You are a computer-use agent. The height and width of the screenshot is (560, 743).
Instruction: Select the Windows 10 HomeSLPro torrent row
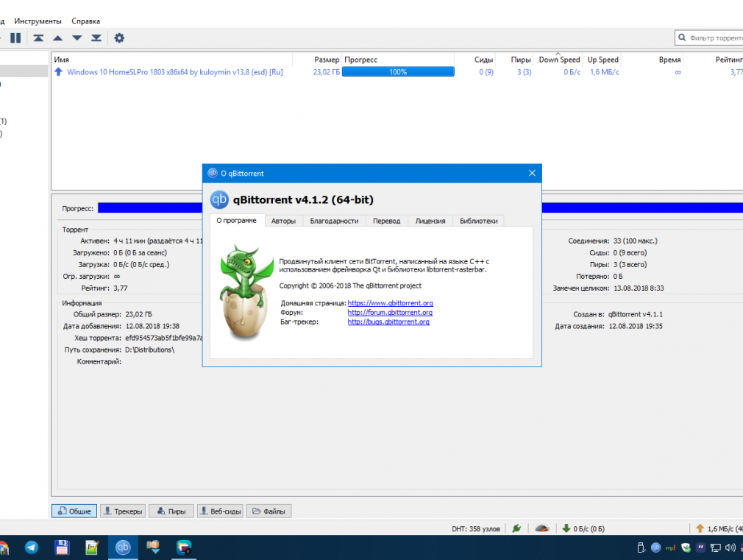(397, 72)
